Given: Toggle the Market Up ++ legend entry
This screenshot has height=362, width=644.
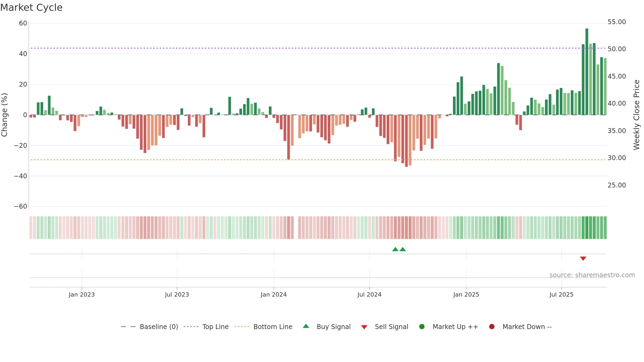Looking at the screenshot, I should (448, 327).
